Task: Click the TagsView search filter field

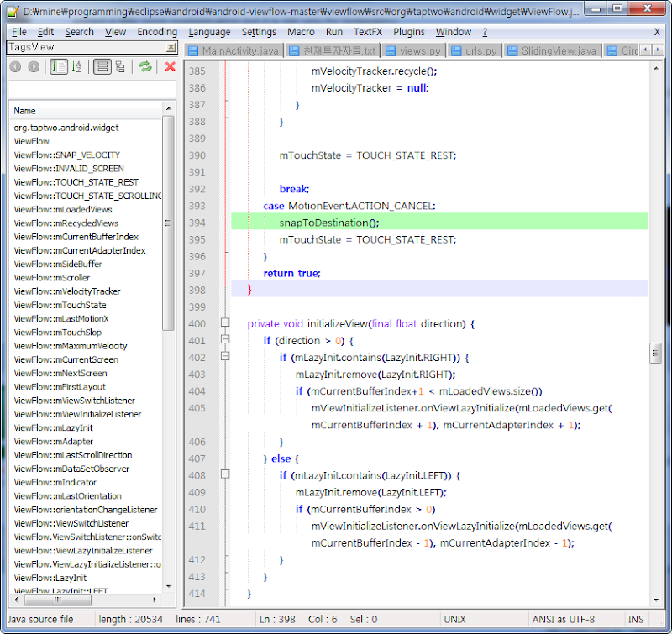Action: (x=91, y=89)
